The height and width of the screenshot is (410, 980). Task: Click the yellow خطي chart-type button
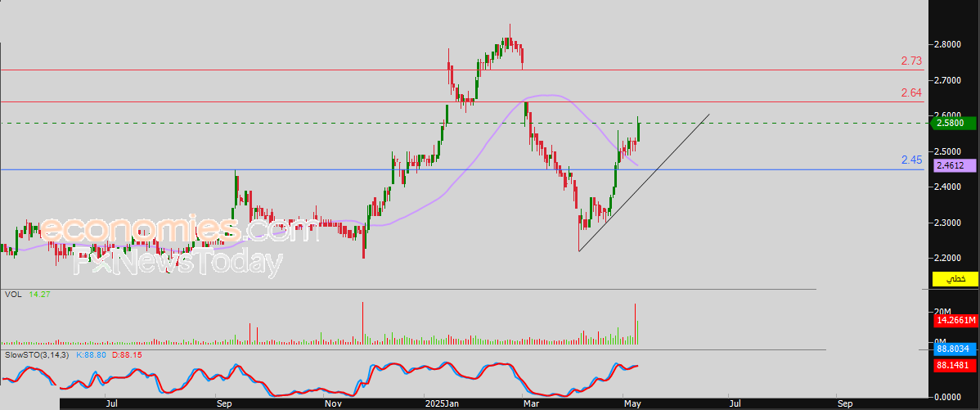pos(955,279)
